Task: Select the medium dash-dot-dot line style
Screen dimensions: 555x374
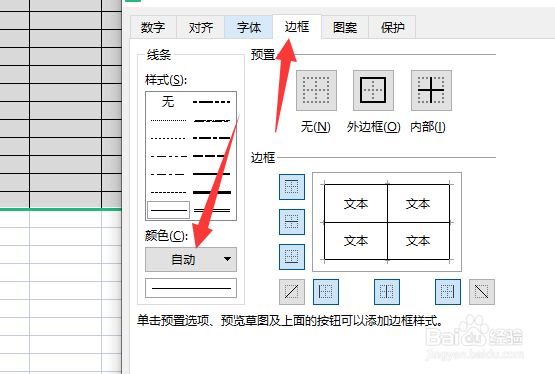Action: pyautogui.click(x=212, y=102)
